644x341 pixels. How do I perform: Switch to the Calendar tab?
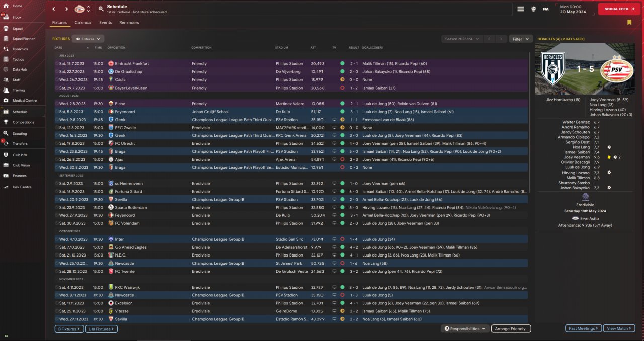(x=83, y=23)
